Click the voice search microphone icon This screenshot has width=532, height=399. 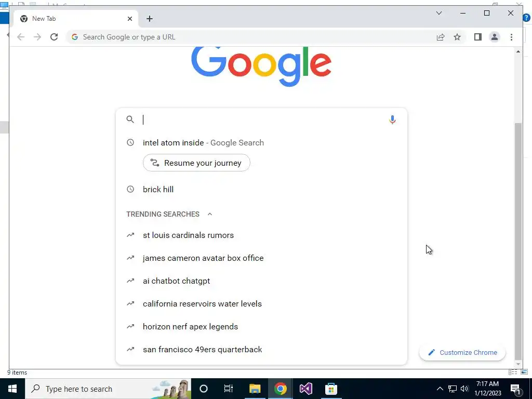(x=392, y=120)
